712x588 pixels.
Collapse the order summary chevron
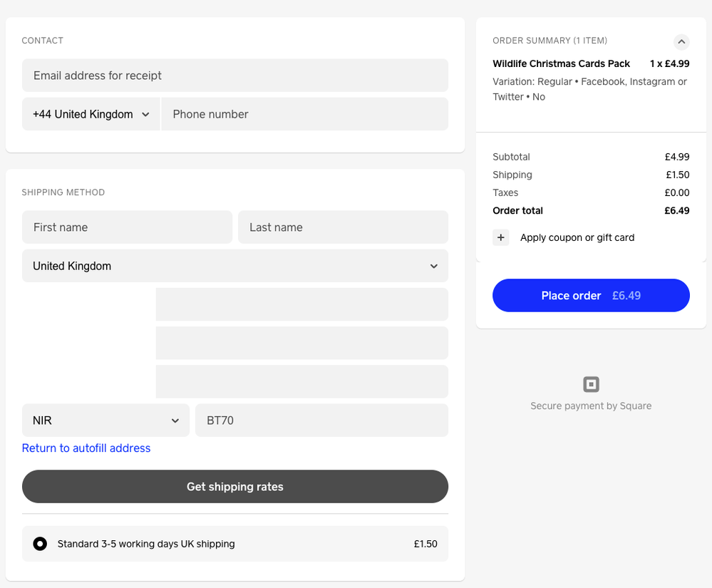[x=681, y=42]
